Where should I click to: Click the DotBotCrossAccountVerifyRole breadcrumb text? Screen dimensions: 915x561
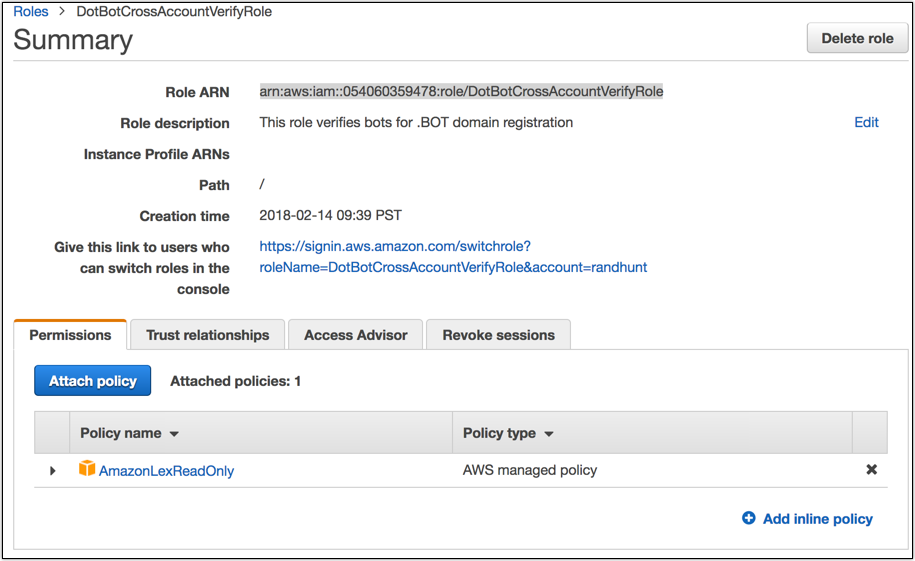tap(174, 12)
